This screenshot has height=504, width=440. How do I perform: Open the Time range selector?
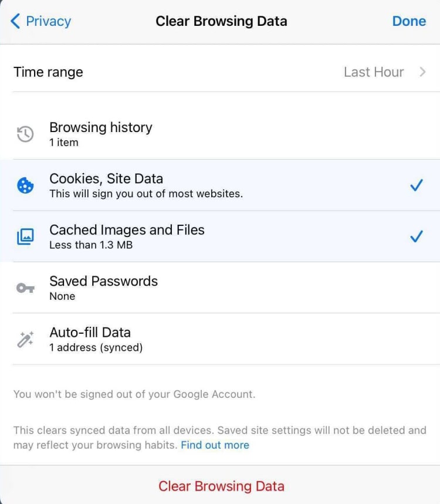point(220,72)
